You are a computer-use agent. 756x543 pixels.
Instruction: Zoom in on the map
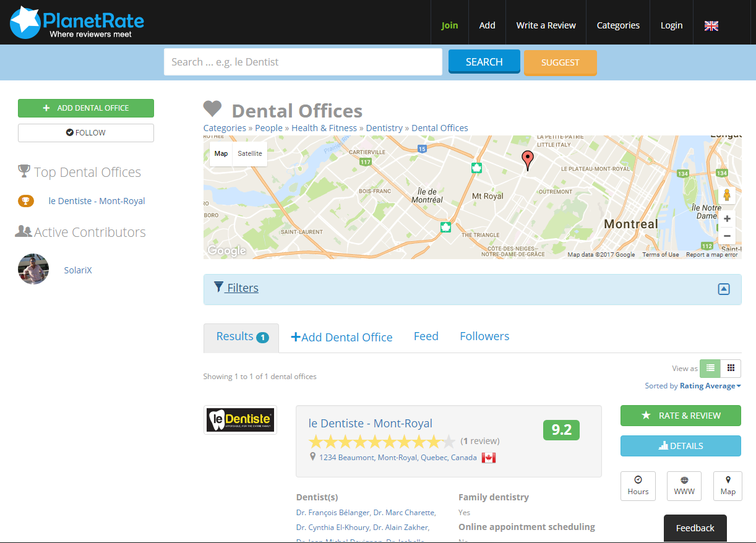(727, 219)
